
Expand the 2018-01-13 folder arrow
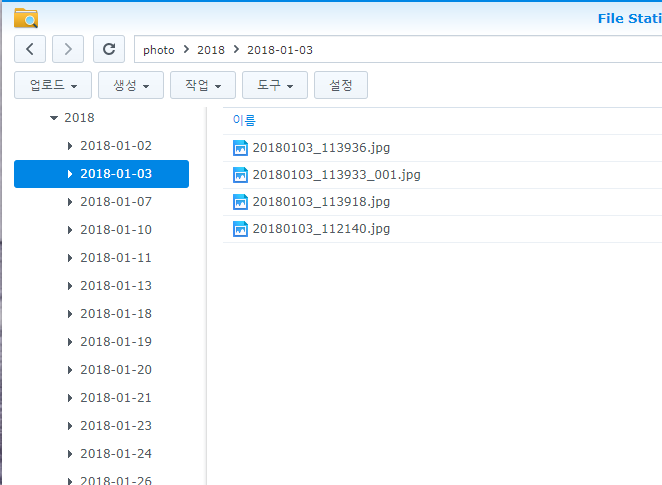click(x=70, y=286)
